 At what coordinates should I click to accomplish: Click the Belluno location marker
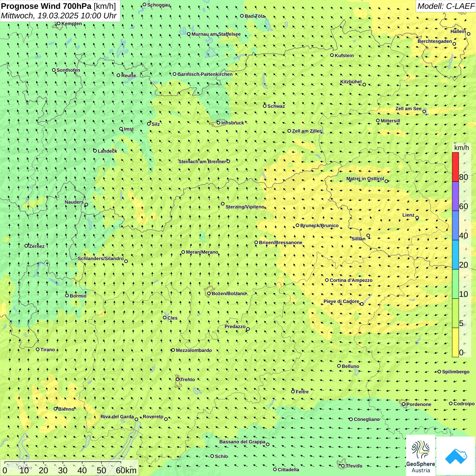tap(339, 366)
